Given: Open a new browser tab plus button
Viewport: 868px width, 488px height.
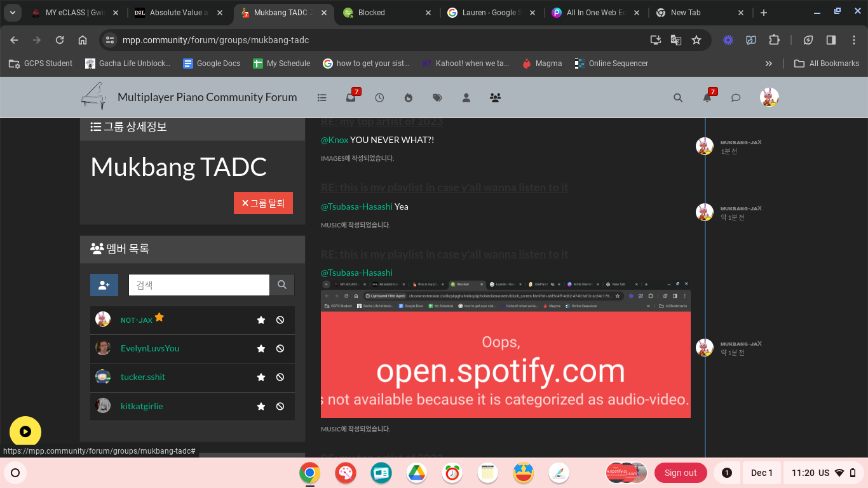Looking at the screenshot, I should pyautogui.click(x=764, y=13).
